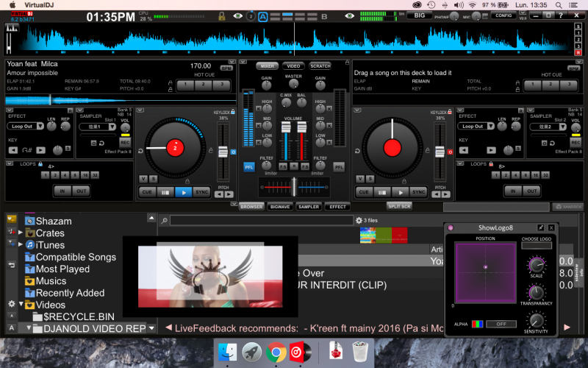Screen dimensions: 588x368
Task: Open the EFFECT panel tab
Action: pos(337,207)
